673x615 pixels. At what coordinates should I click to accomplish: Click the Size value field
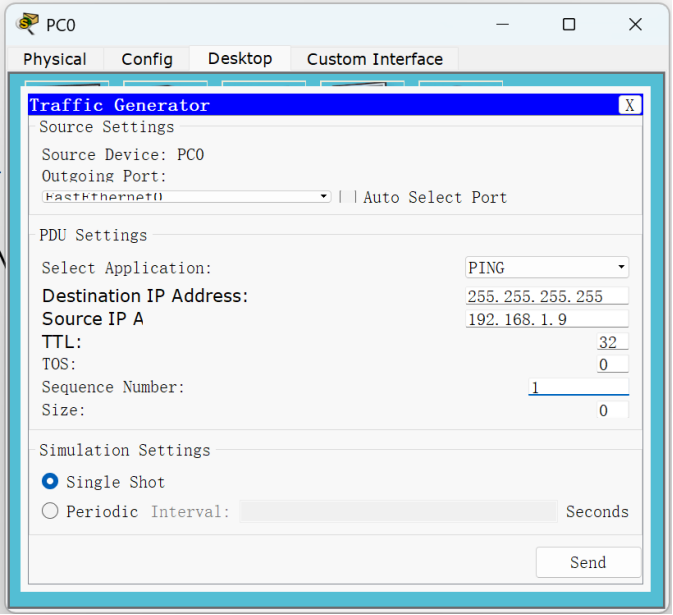point(612,410)
